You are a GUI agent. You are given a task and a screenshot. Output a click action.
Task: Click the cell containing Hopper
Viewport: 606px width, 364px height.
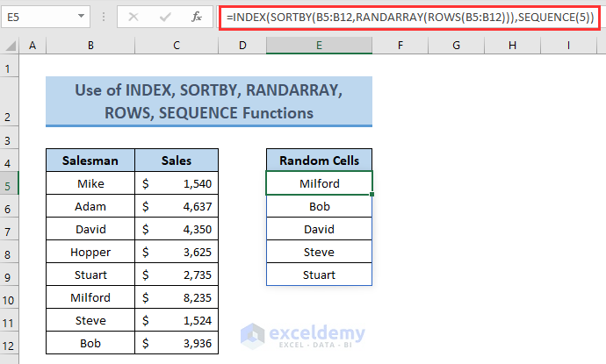90,252
